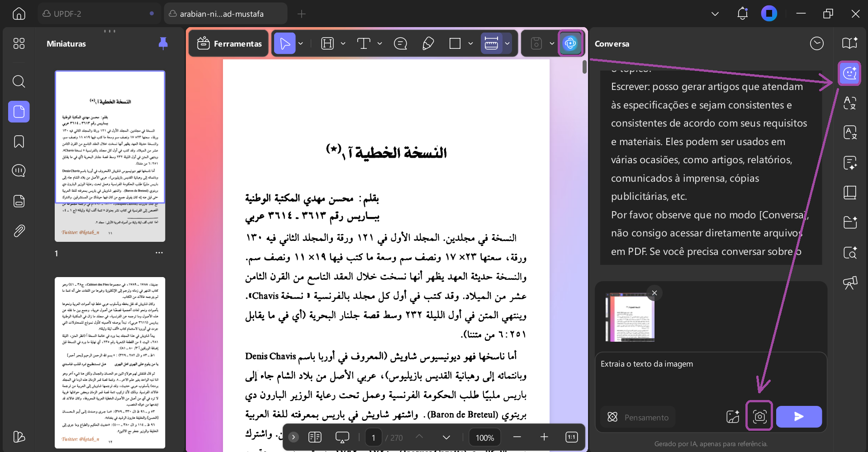Select the pencil drawing tool
Screen dimensions: 868x452
[x=428, y=43]
